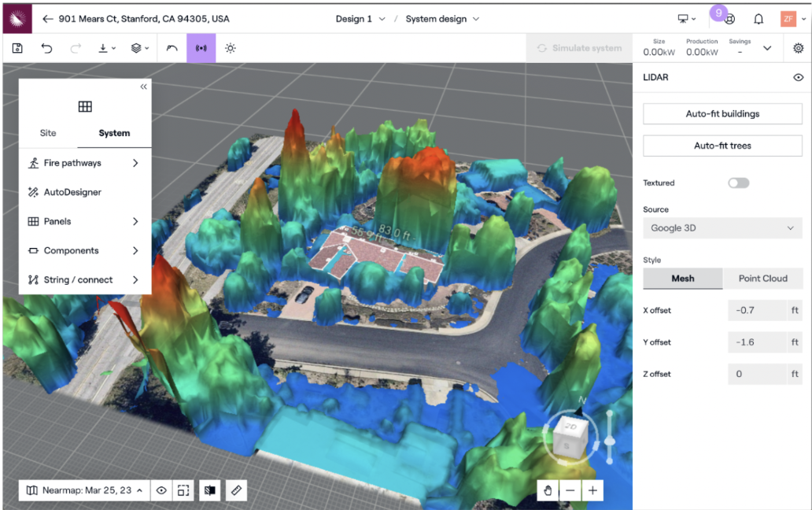Open the irradiance sun tool
Image resolution: width=812 pixels, height=510 pixels.
click(x=230, y=48)
